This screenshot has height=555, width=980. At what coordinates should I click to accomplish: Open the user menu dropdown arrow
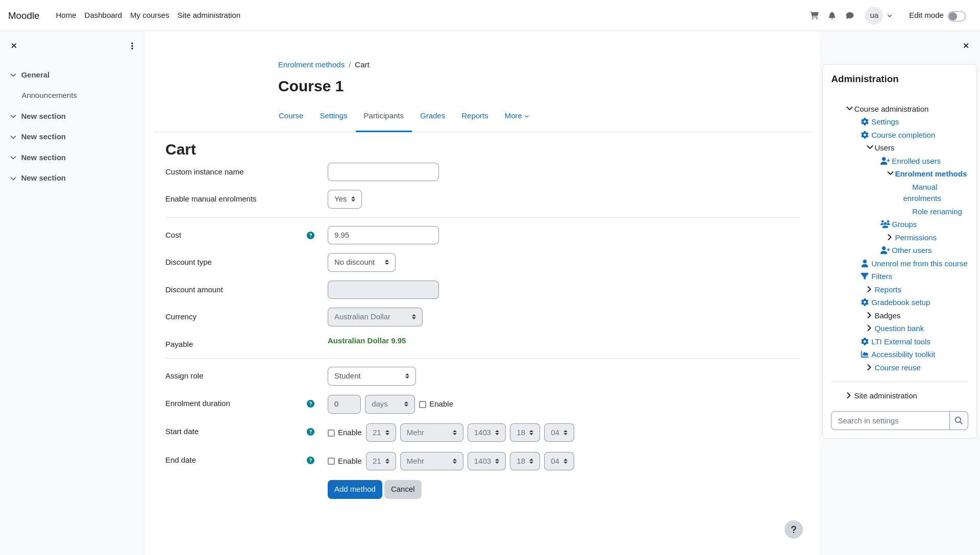[x=890, y=16]
